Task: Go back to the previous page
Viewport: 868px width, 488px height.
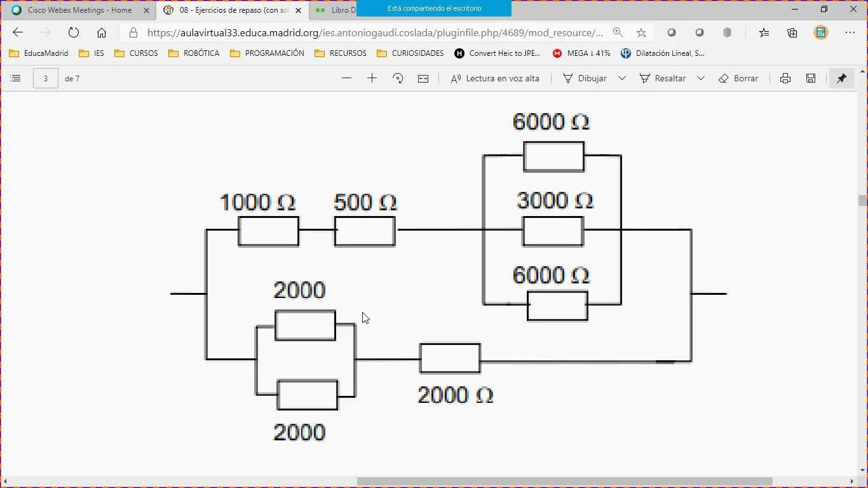Action: (x=18, y=32)
